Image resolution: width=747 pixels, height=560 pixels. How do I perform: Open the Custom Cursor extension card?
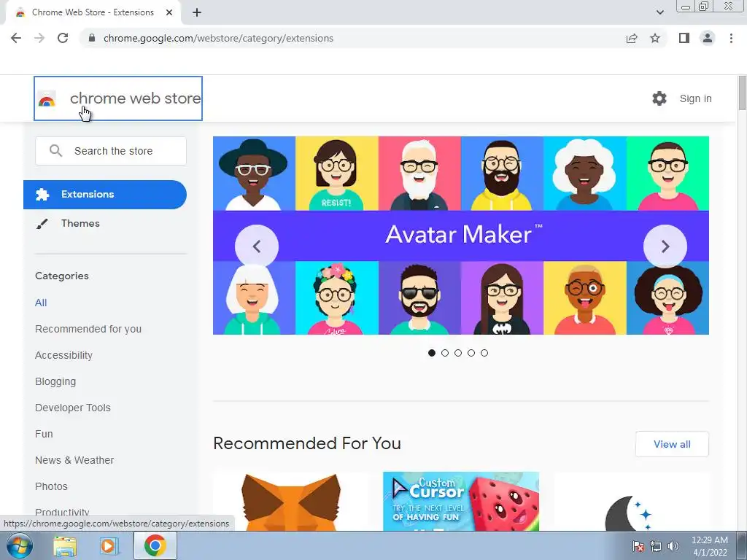[x=461, y=502]
